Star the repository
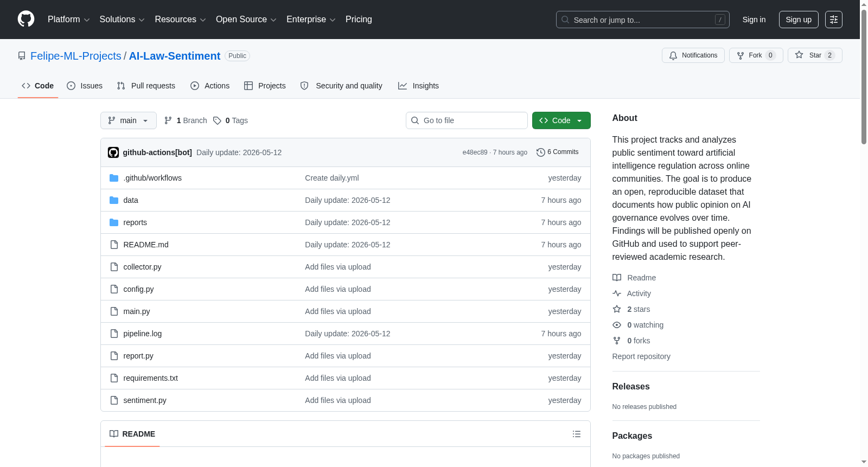The height and width of the screenshot is (467, 868). pos(815,55)
